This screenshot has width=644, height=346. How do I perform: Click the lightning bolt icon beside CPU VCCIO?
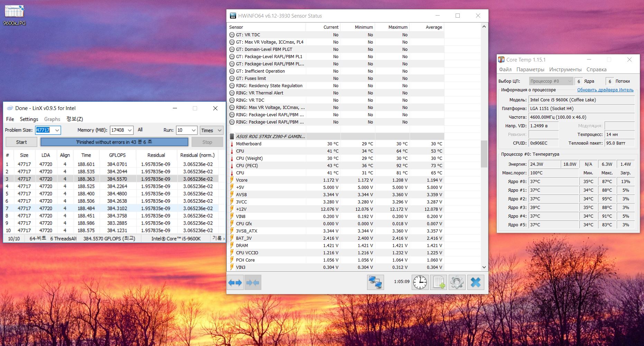click(x=232, y=253)
